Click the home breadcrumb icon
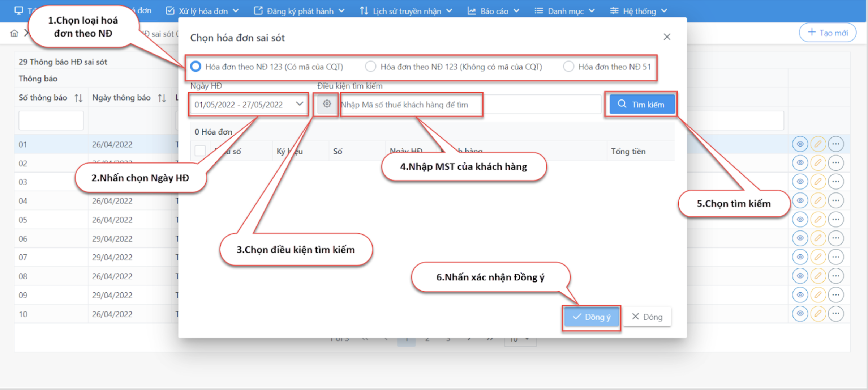 (14, 33)
